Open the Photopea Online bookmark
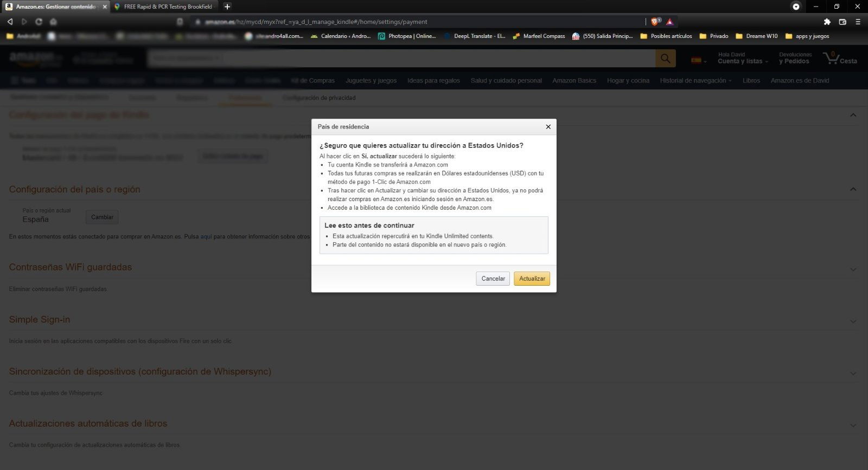 (x=407, y=36)
